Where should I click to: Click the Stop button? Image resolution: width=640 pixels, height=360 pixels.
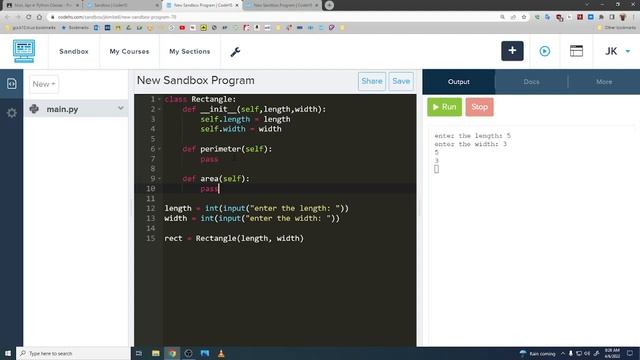tap(480, 107)
